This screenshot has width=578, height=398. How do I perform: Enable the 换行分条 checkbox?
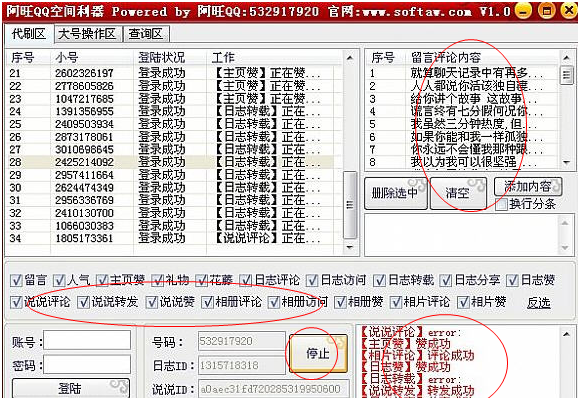(502, 204)
